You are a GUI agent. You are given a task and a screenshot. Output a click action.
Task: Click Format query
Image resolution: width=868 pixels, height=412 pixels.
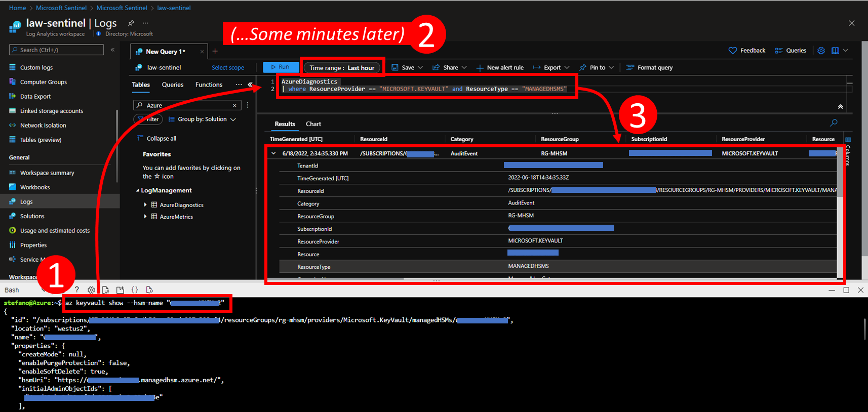tap(649, 68)
